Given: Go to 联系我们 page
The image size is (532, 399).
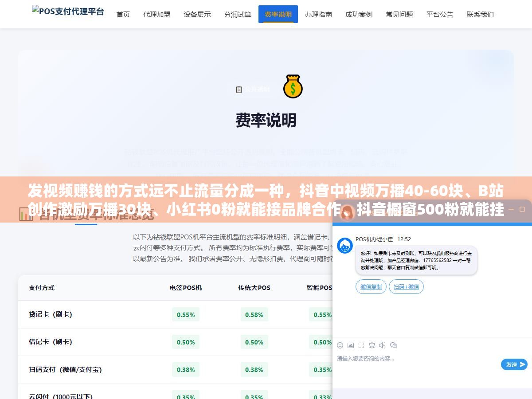Looking at the screenshot, I should [x=480, y=14].
